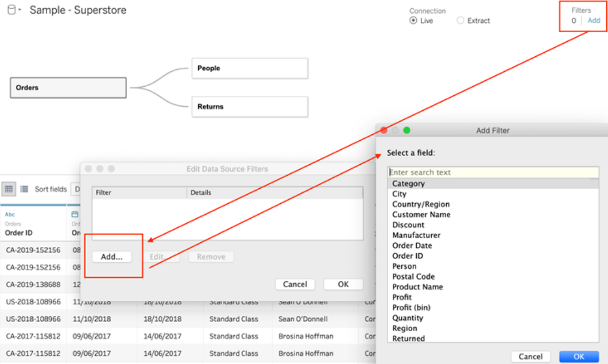Viewport: 608px width, 364px height.
Task: Click the green zoom button of Add Filter
Action: click(406, 130)
